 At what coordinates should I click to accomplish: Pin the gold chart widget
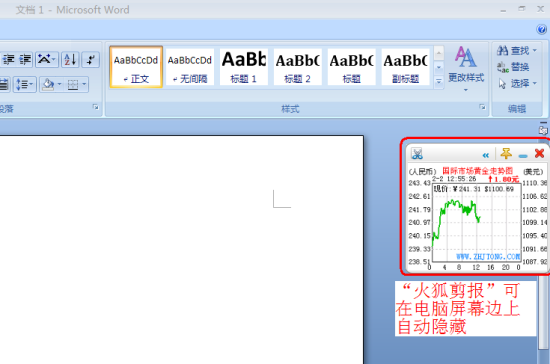tap(506, 154)
